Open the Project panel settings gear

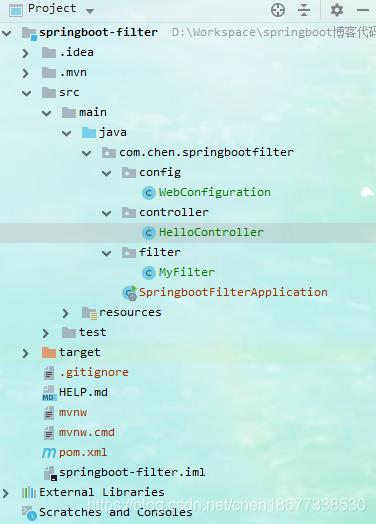tap(337, 10)
